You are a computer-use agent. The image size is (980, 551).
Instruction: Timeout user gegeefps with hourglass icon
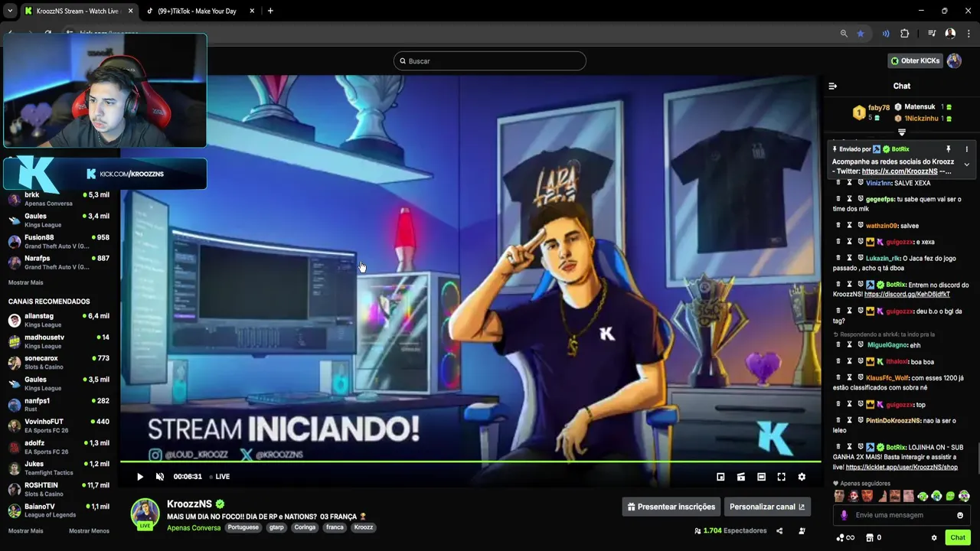849,199
